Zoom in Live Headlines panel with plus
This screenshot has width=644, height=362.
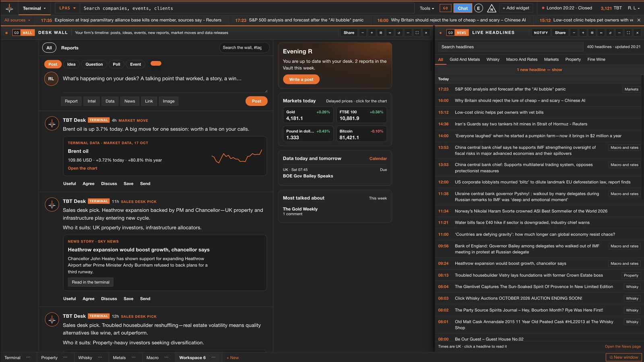(x=583, y=33)
